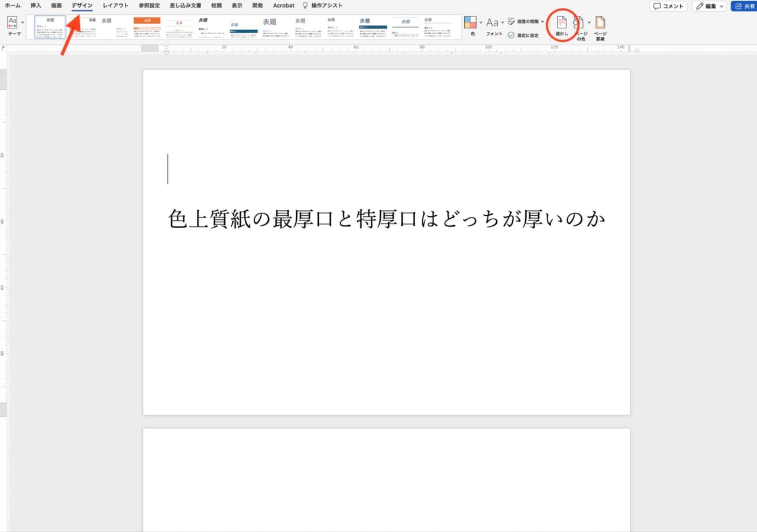Open the Acrobat menu tab
Screen dimensions: 757x532
pyautogui.click(x=283, y=5)
